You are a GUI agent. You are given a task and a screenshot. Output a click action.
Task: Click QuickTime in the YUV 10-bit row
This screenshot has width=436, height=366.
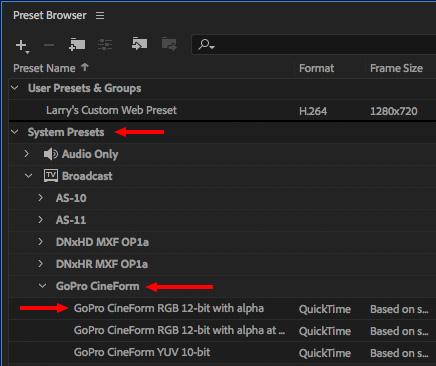325,353
